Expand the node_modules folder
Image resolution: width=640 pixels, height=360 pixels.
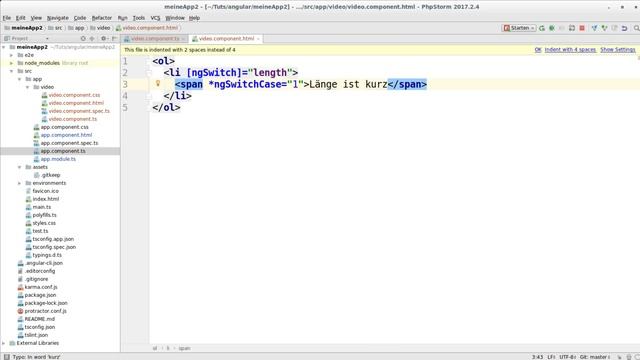tap(11, 63)
